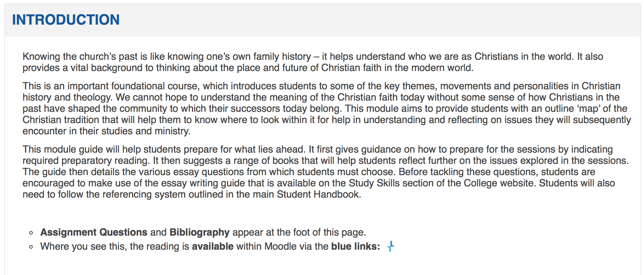The width and height of the screenshot is (644, 275).
Task: Click the paragraph starting 'Knowing the church's past'
Action: 313,62
